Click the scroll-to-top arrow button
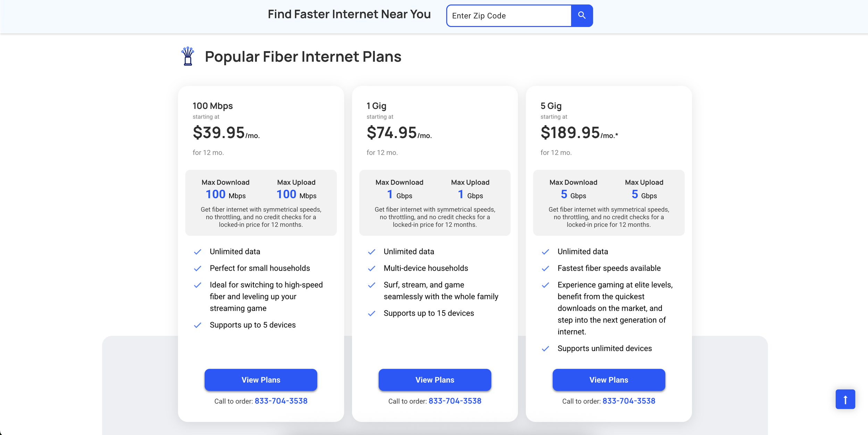Screen dimensions: 868x435 845,399
